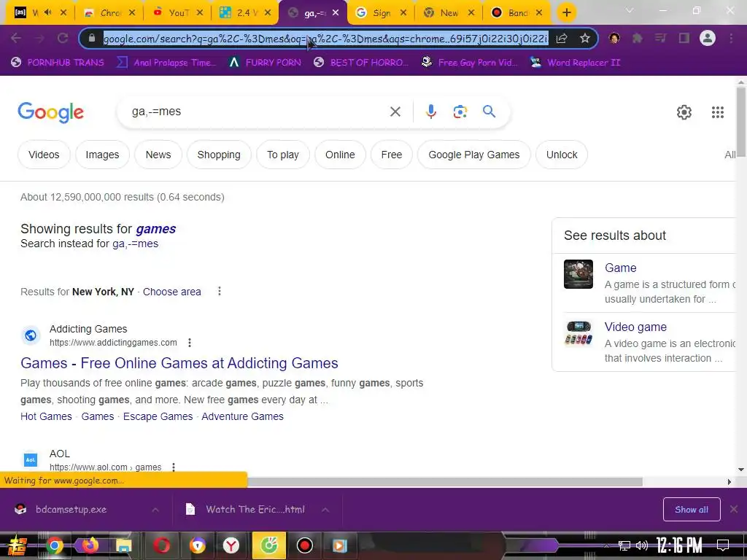The width and height of the screenshot is (747, 560).
Task: Apply the Google Play Games chip
Action: 474,155
